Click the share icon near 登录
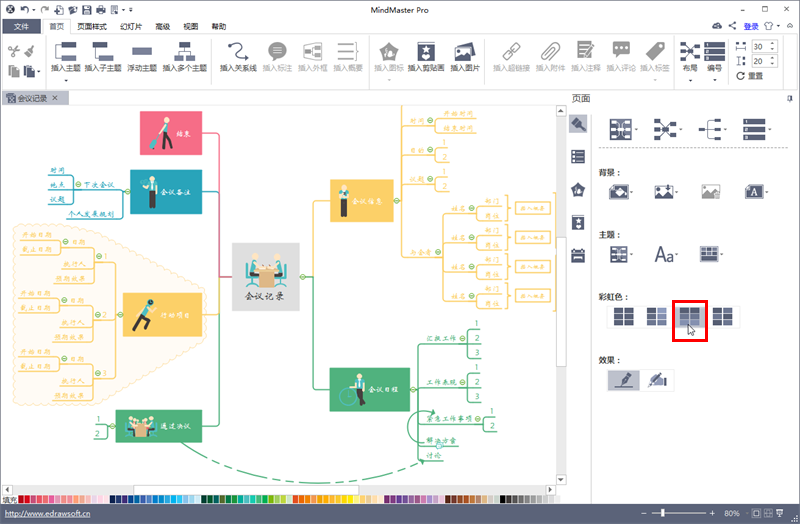 [x=732, y=26]
